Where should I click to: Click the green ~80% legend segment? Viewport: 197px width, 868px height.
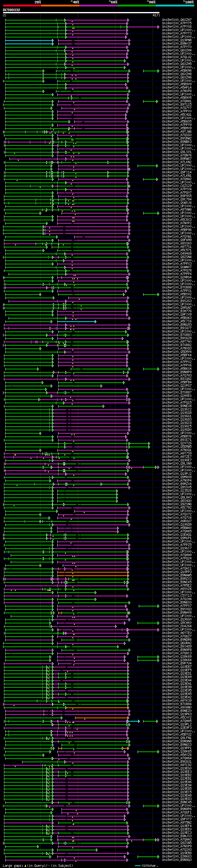click(x=137, y=6)
